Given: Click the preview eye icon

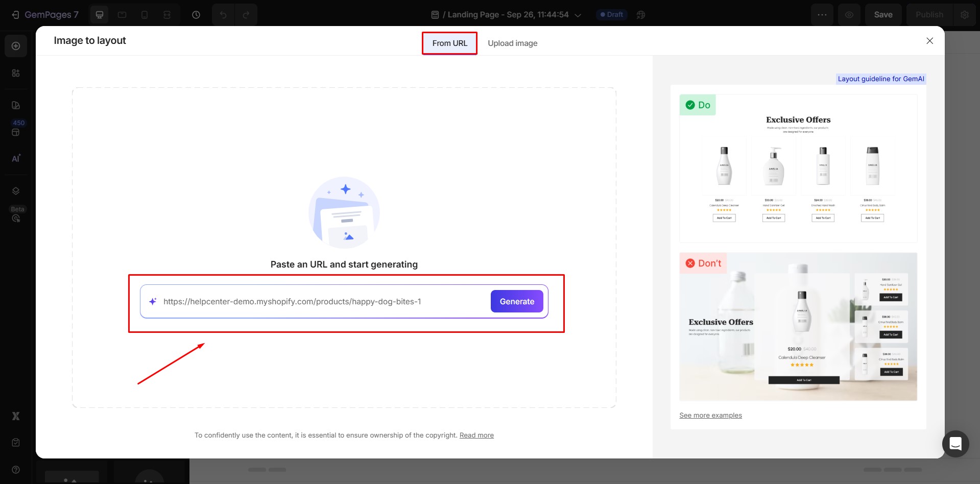Looking at the screenshot, I should (849, 15).
